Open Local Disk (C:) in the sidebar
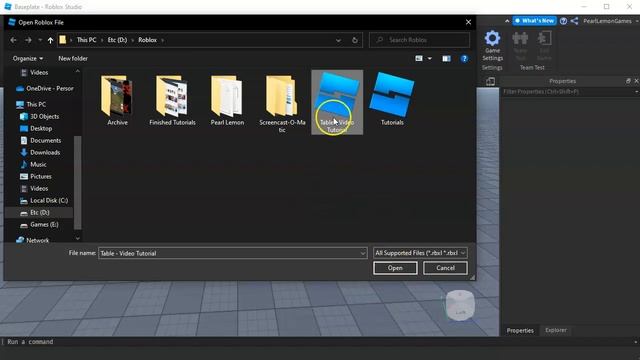This screenshot has height=360, width=640. 44,200
